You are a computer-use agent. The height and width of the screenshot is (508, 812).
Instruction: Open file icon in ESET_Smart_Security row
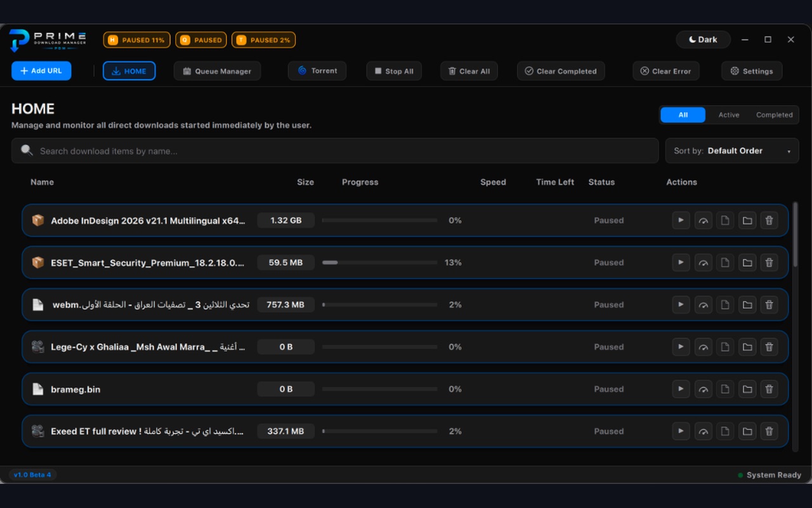725,262
